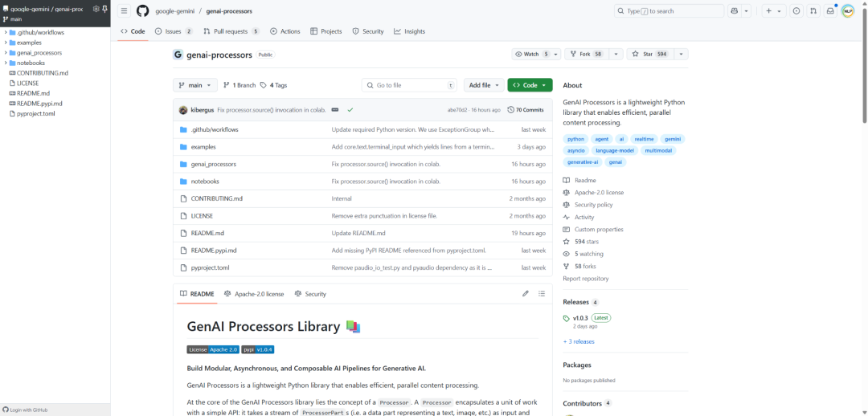Click the multimodal topic tag
The image size is (868, 416).
click(x=660, y=150)
